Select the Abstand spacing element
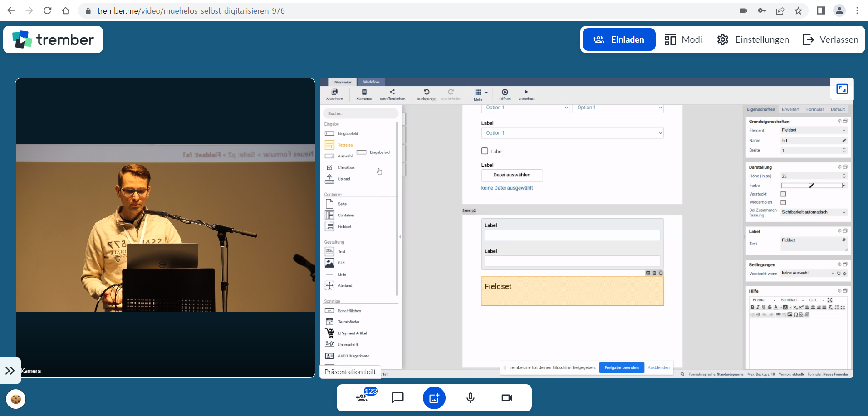The height and width of the screenshot is (416, 868). [339, 285]
